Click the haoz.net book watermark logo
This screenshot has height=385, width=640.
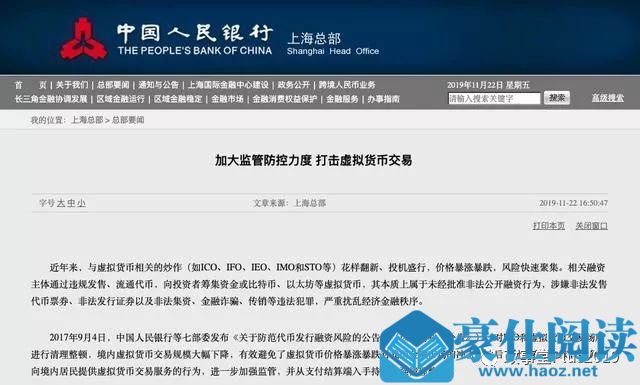pyautogui.click(x=418, y=347)
